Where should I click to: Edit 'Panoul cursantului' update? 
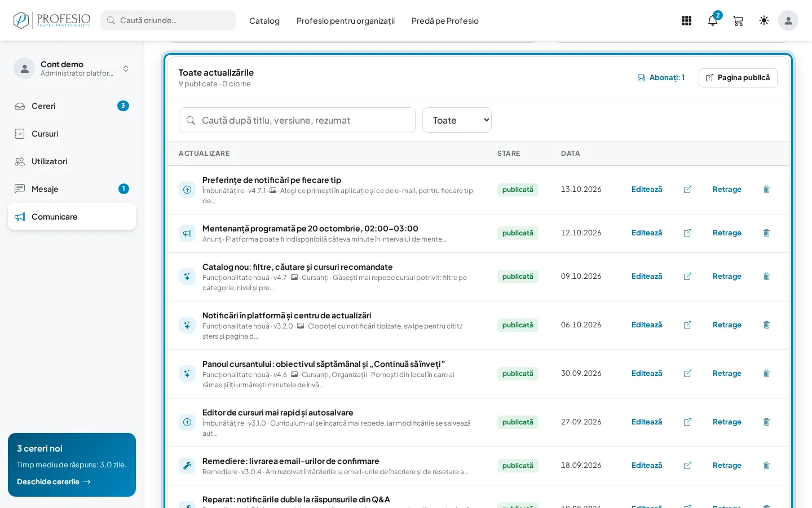click(x=647, y=374)
